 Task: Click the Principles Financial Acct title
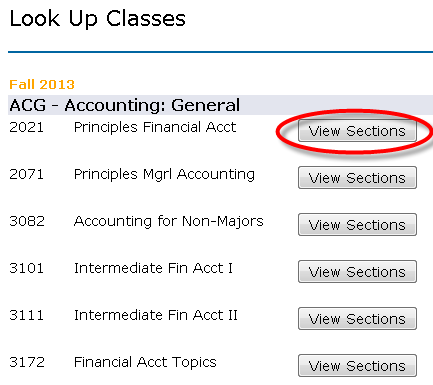pos(155,128)
